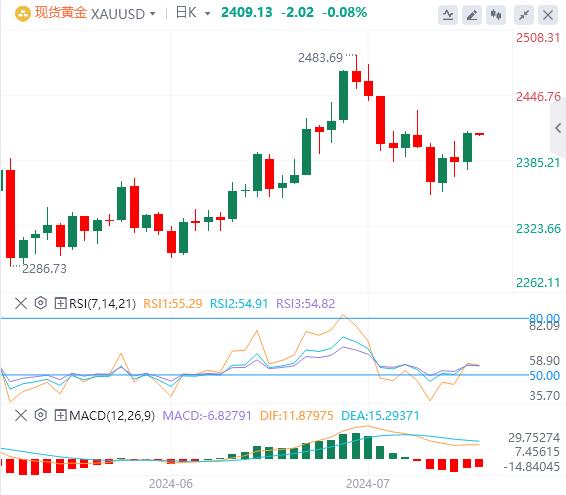Remove the MACD indicator panel
Screen dimensions: 566x495
pyautogui.click(x=21, y=416)
